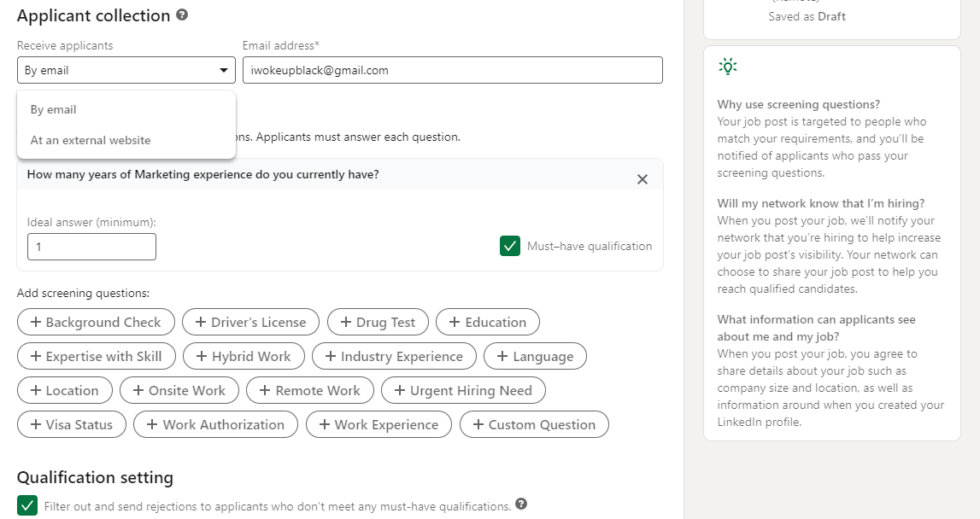The image size is (980, 519).
Task: Remove the Marketing experience screening question
Action: [x=643, y=179]
